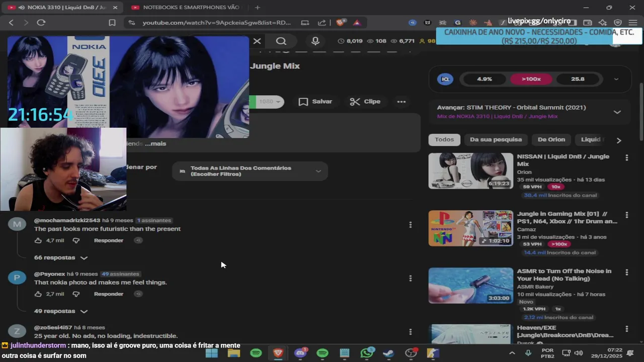
Task: Open File Explorer from the taskbar
Action: [234, 353]
